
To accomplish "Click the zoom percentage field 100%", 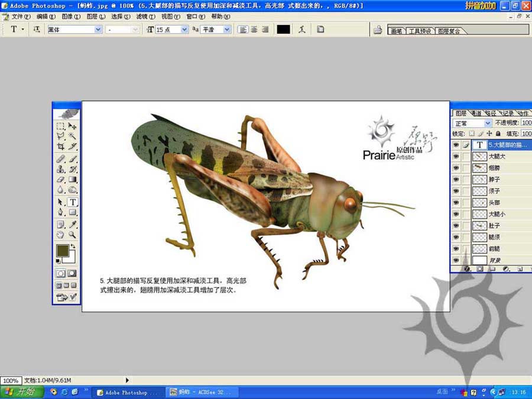I will [11, 380].
